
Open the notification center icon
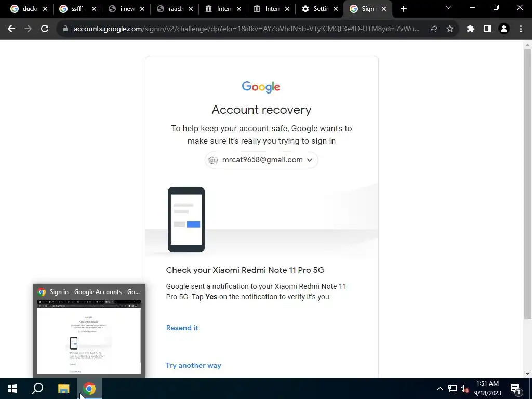click(515, 389)
